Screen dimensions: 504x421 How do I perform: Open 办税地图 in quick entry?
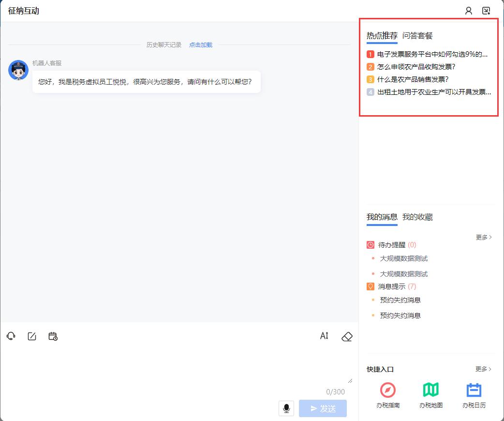click(430, 393)
